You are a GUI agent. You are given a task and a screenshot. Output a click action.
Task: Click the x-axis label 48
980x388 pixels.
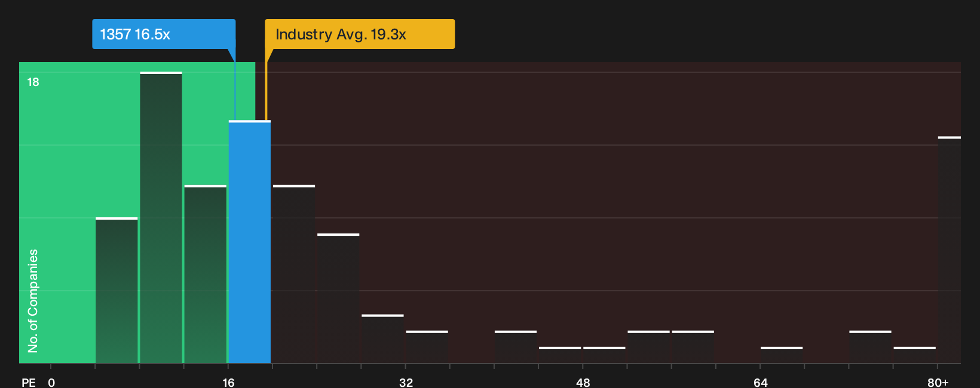583,382
